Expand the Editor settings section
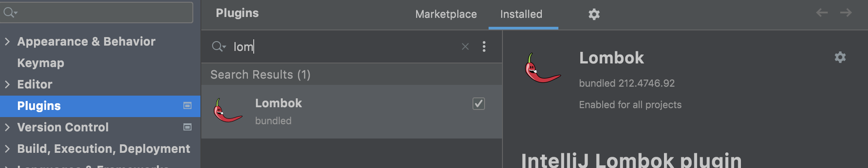Image resolution: width=868 pixels, height=168 pixels. tap(7, 84)
